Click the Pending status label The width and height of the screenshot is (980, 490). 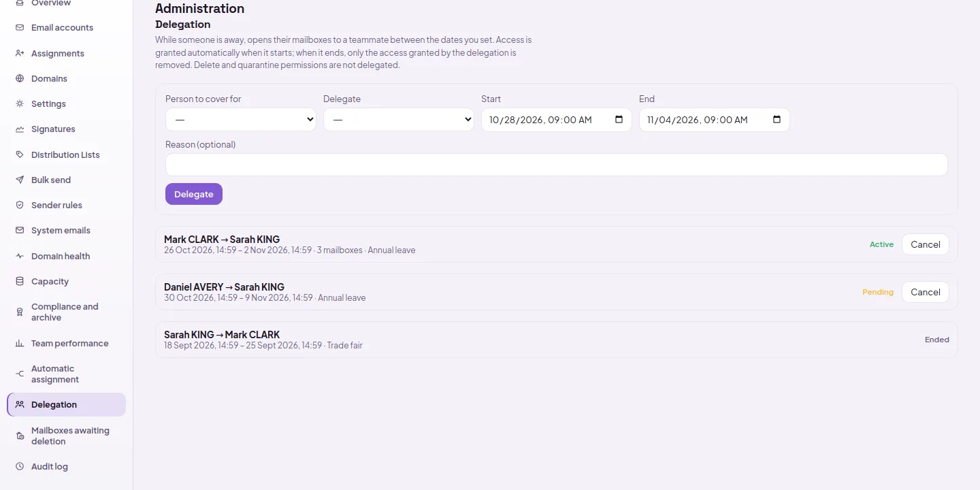point(878,292)
